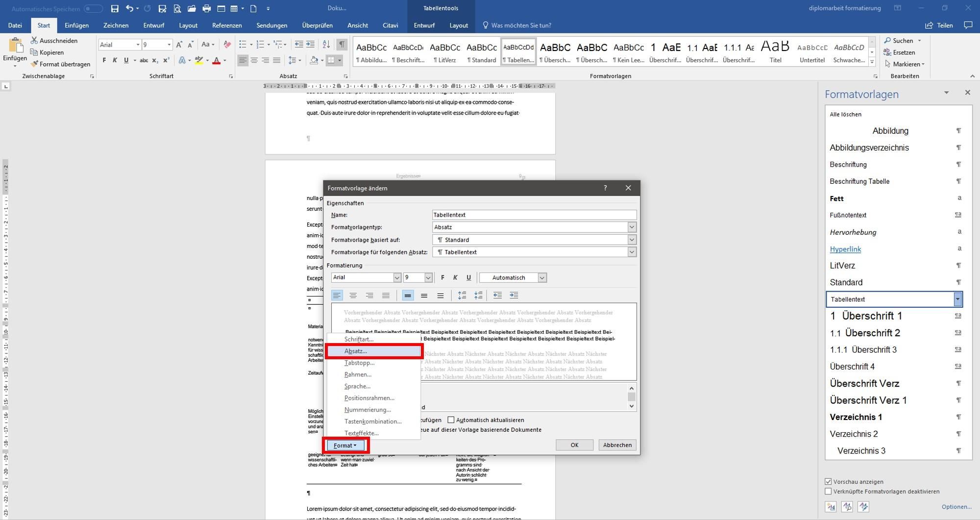Toggle ribbon bold F button
Viewport: 980px width, 520px height.
click(x=104, y=60)
